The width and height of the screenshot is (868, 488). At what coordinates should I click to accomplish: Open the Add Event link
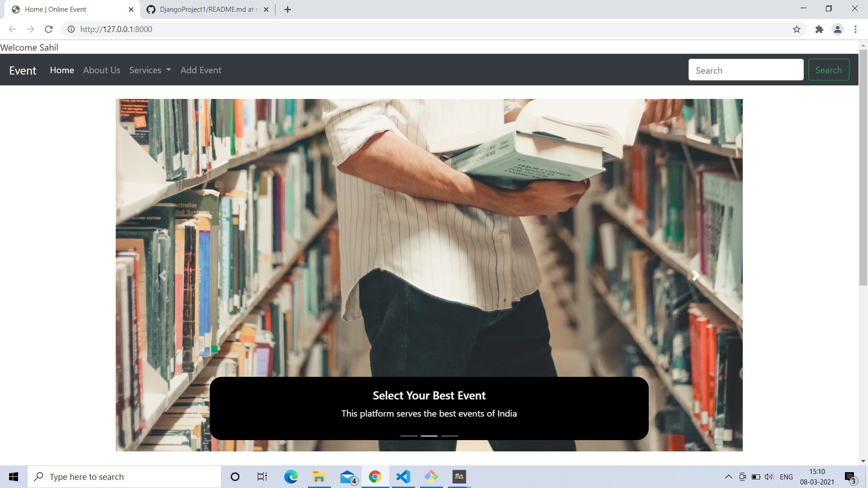point(201,70)
